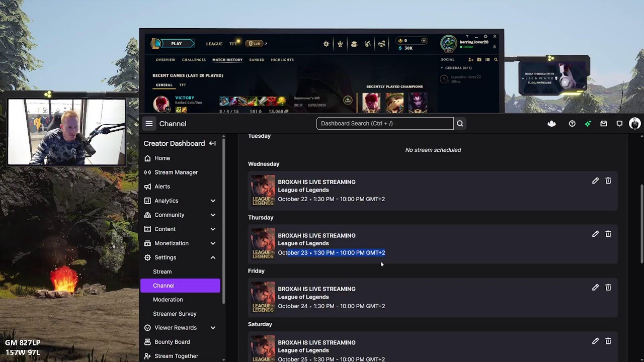Switch to the Overview tab in League profile
644x362 pixels.
(166, 60)
